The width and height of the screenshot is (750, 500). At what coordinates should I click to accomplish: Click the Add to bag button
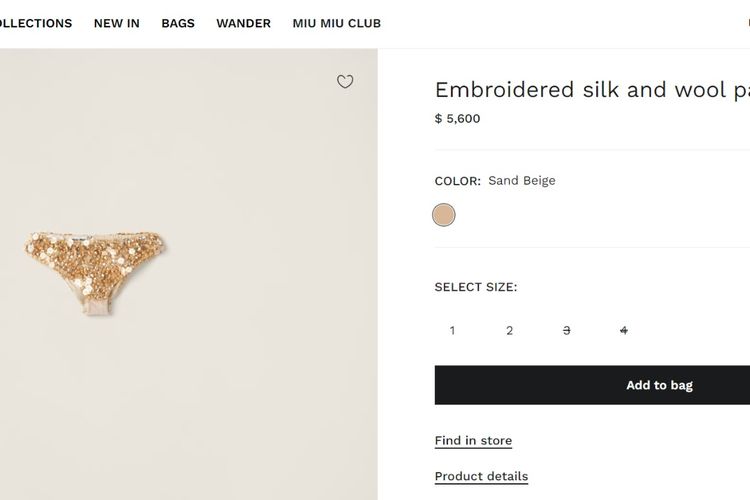pos(592,385)
